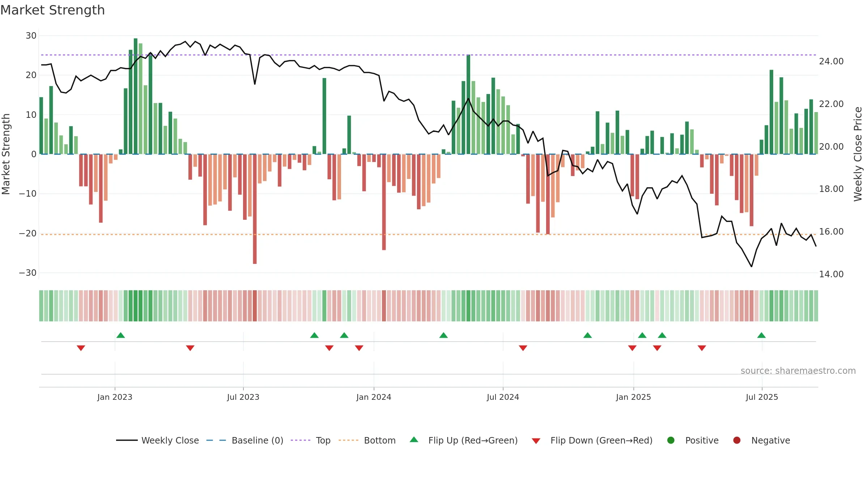Toggle the Weekly Close legend entry

tap(158, 440)
